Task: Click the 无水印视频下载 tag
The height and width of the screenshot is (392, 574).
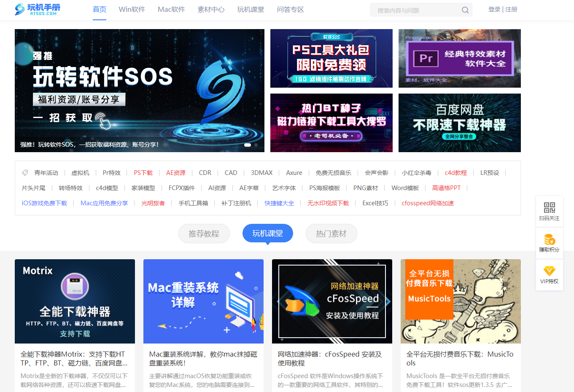Action: coord(329,203)
